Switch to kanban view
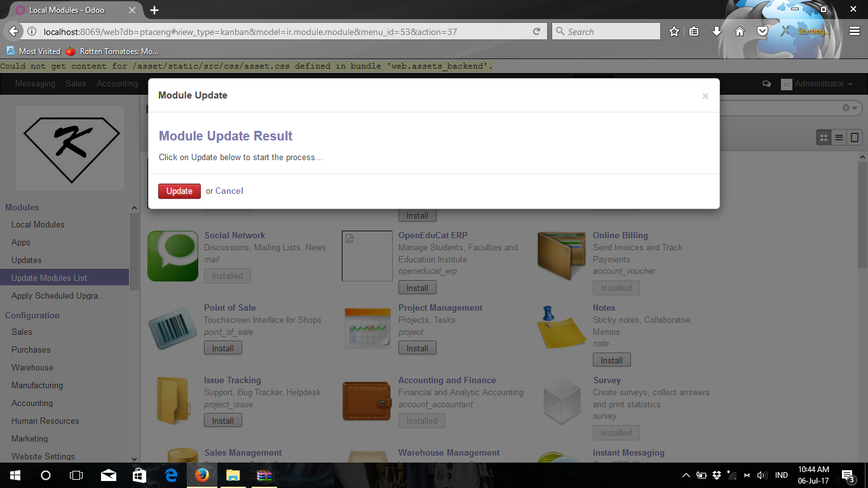Image resolution: width=868 pixels, height=488 pixels. click(824, 137)
